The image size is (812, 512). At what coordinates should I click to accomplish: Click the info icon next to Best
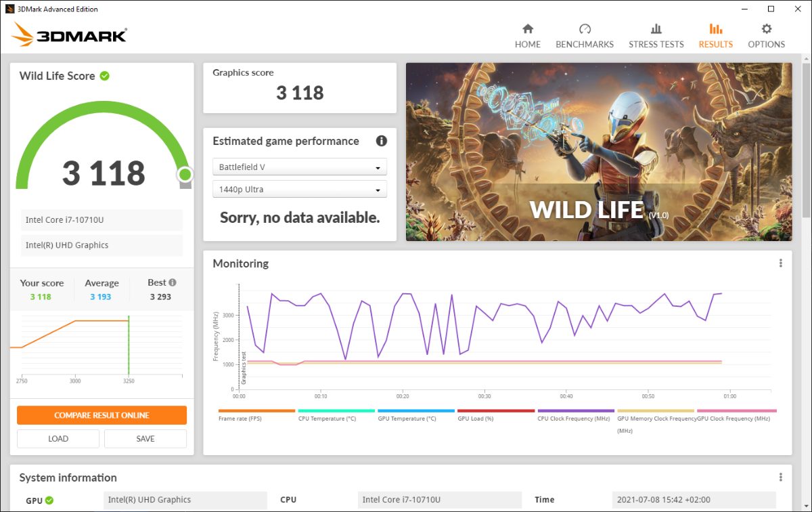coord(173,282)
